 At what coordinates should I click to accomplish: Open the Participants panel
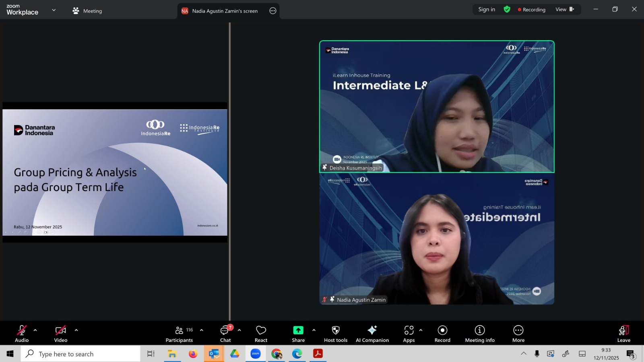pyautogui.click(x=179, y=334)
